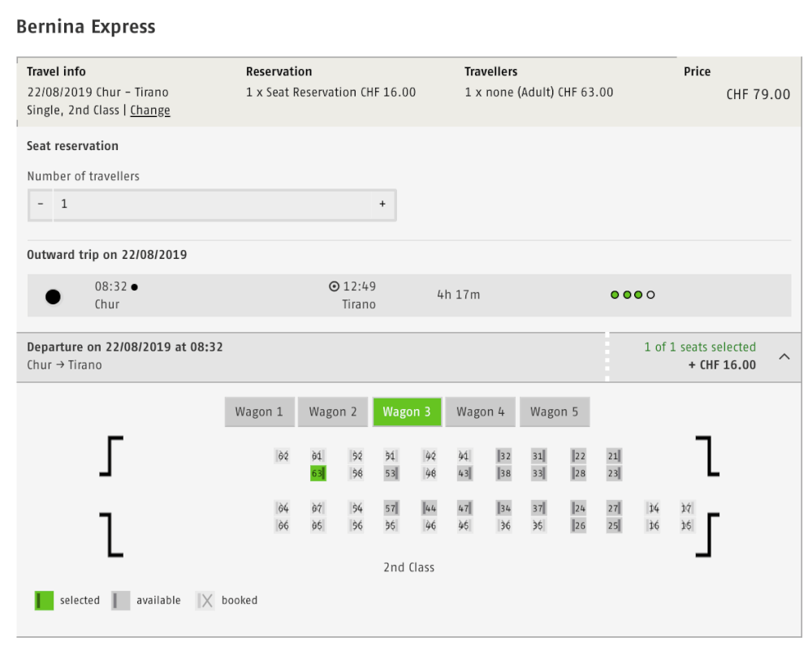Click the 12:49 arrival time
This screenshot has width=812, height=646.
click(360, 286)
